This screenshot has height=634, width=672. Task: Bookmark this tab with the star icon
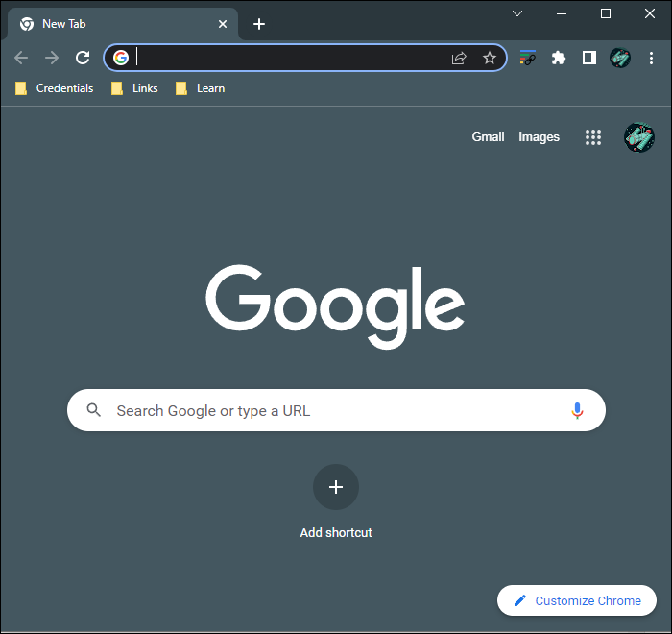point(490,58)
